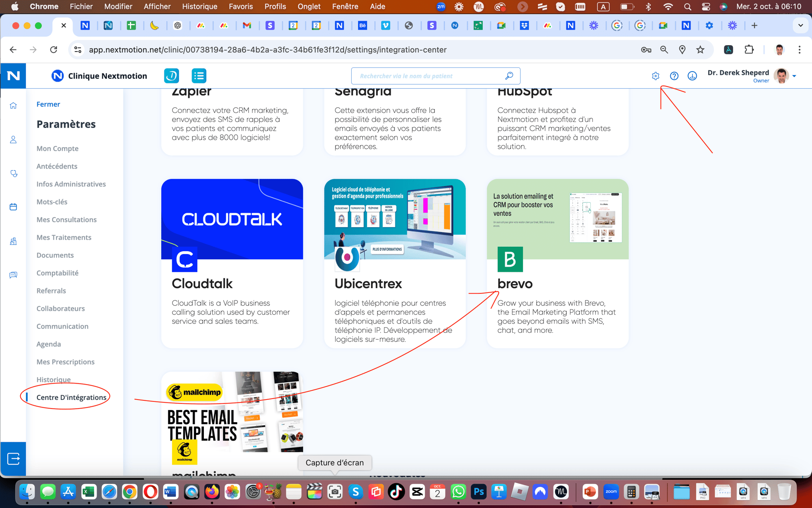Open the Historique menu in menu bar
812x508 pixels.
tap(199, 7)
